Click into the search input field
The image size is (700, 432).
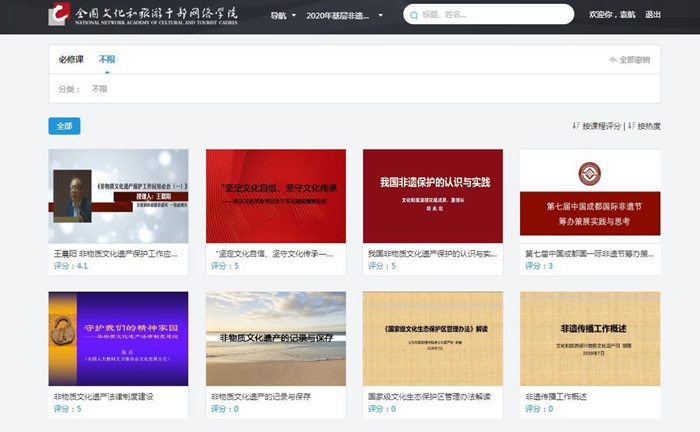[x=490, y=15]
